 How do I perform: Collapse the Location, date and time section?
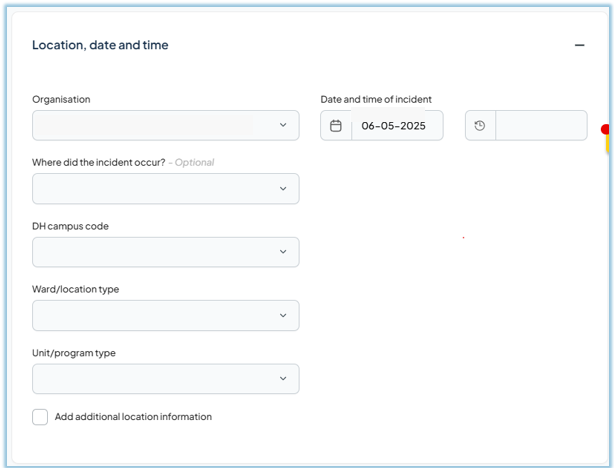click(579, 45)
